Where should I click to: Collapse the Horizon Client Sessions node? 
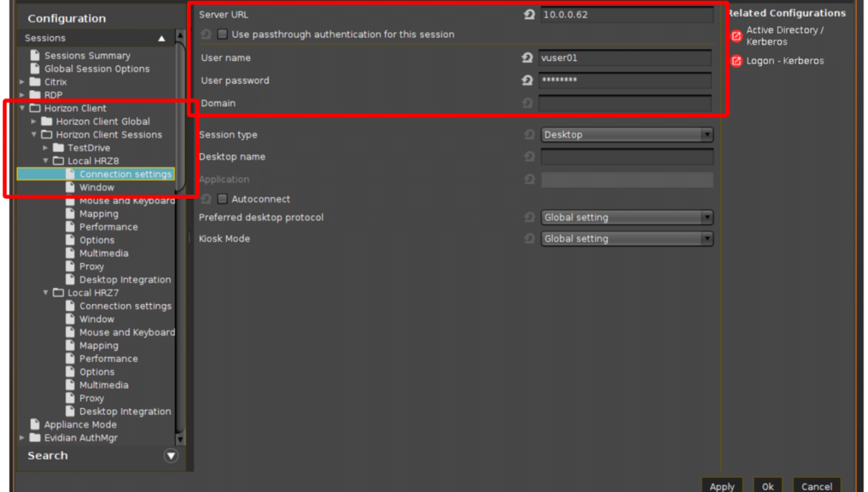pos(34,134)
